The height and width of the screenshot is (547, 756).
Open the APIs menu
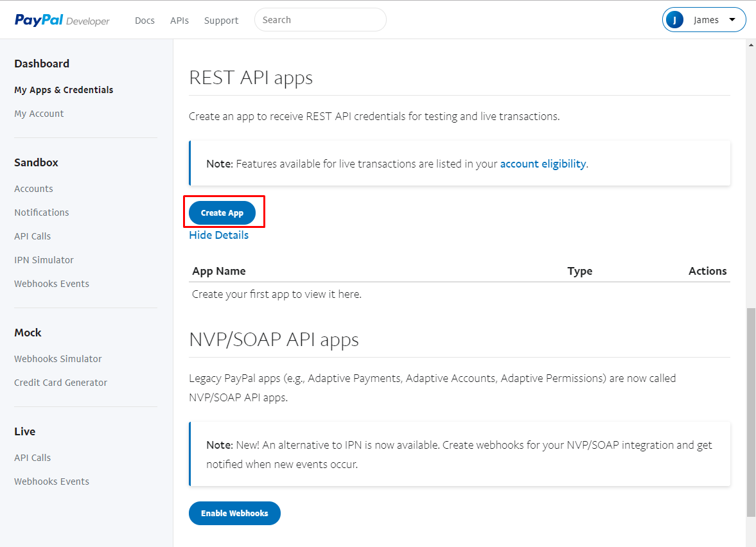[179, 21]
